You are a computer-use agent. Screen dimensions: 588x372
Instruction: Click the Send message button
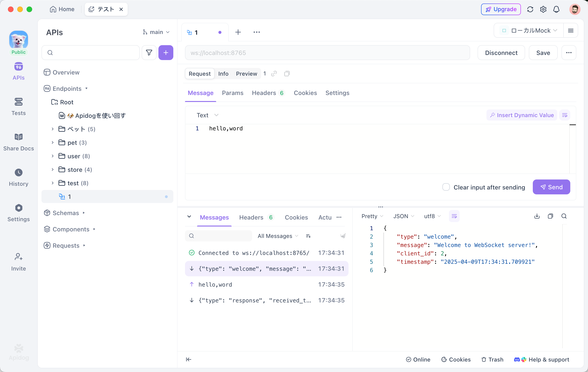(551, 187)
